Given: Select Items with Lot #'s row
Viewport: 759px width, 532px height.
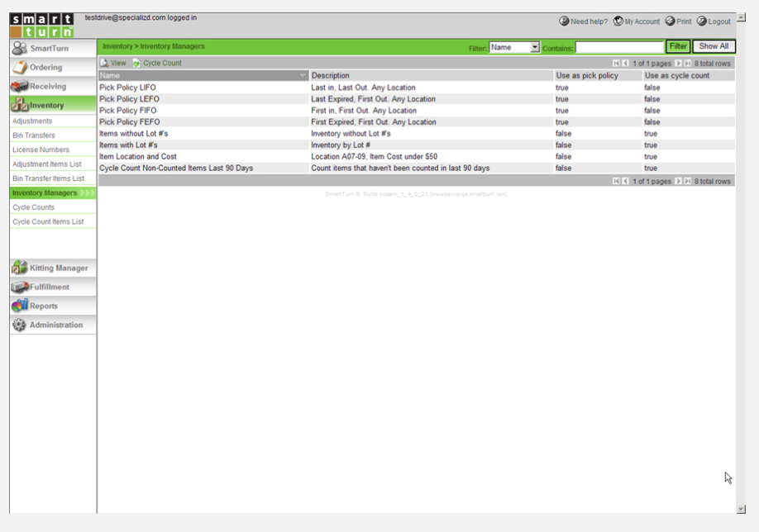Looking at the screenshot, I should [417, 145].
